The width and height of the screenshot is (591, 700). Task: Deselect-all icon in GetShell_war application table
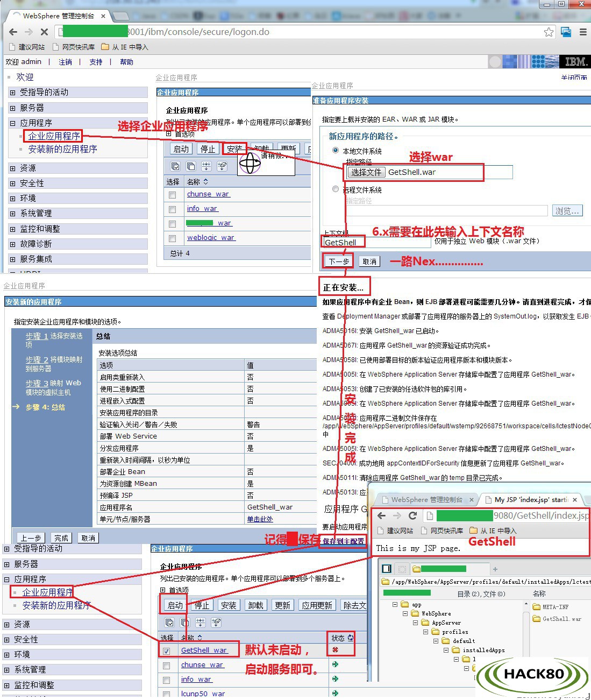(x=185, y=623)
